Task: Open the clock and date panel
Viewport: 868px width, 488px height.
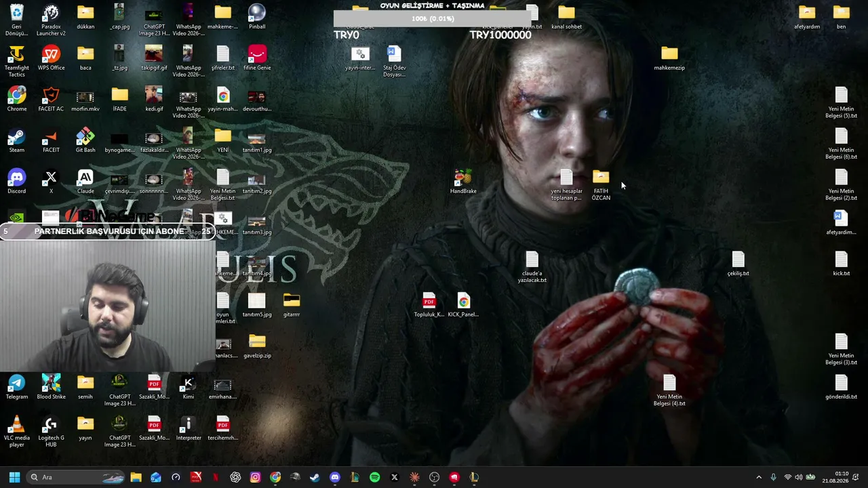Action: coord(835,477)
